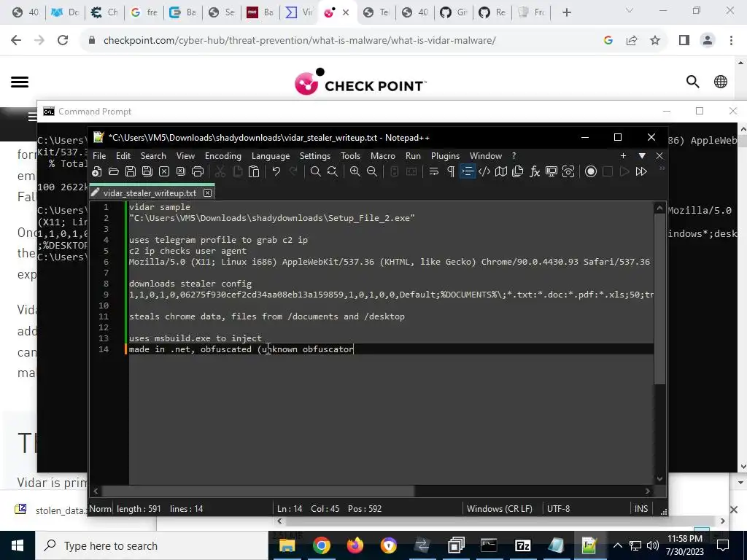
Task: Click the Windows (CR LF) status field
Action: (499, 508)
